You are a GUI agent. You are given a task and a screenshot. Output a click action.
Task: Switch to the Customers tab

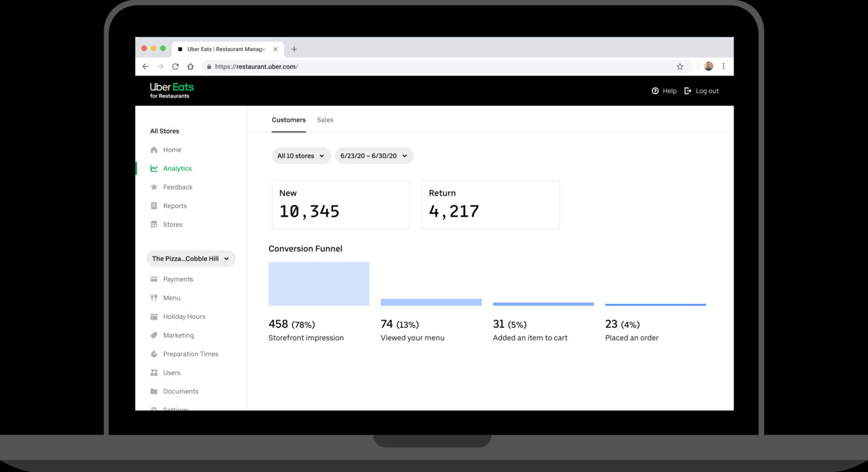pos(289,120)
